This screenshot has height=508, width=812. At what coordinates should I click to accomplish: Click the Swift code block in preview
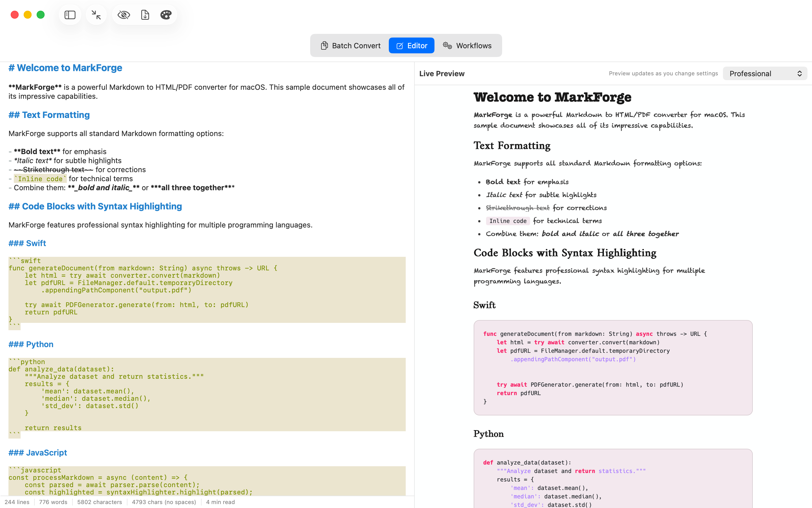click(x=613, y=367)
